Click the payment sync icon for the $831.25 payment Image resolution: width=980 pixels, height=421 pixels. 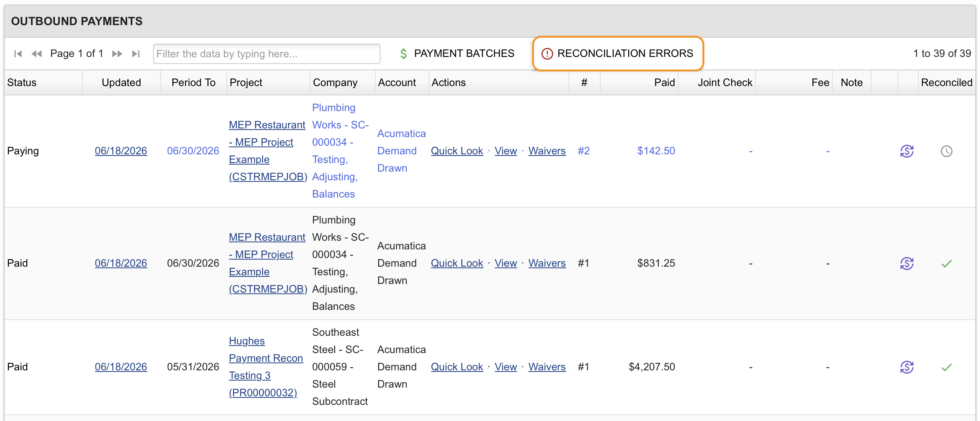click(907, 264)
